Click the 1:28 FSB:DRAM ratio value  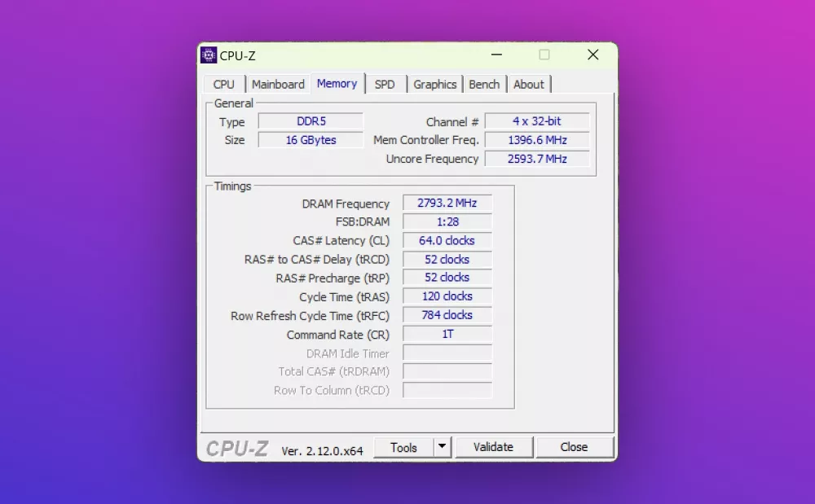pyautogui.click(x=447, y=221)
